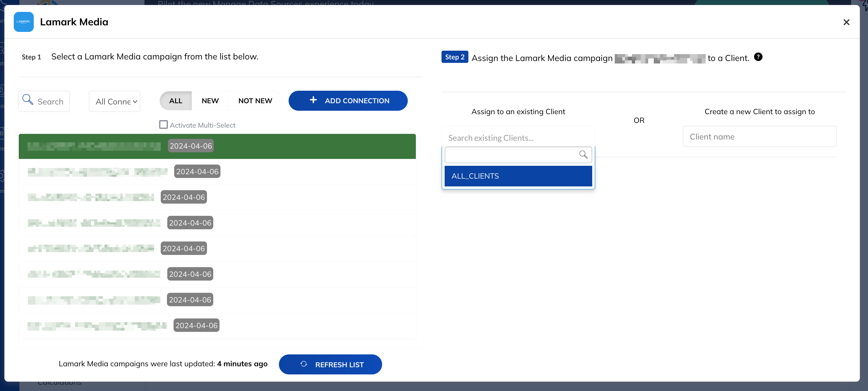Select the highlighted green campaign row
This screenshot has height=391, width=868.
coord(217,146)
